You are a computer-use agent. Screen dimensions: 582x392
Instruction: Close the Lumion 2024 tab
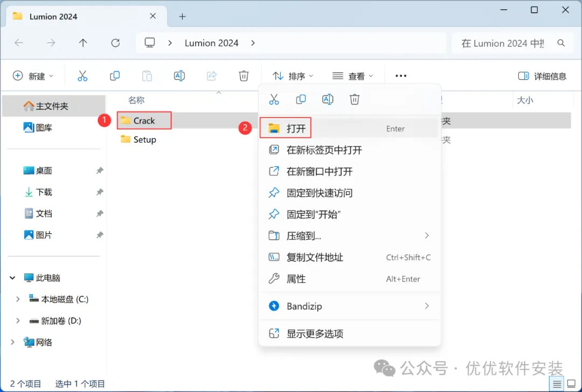153,16
